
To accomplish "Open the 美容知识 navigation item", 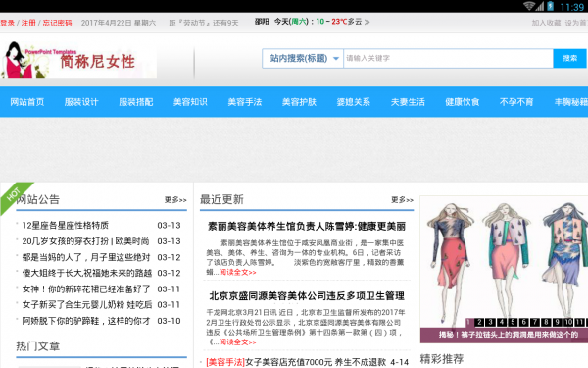I will point(190,102).
